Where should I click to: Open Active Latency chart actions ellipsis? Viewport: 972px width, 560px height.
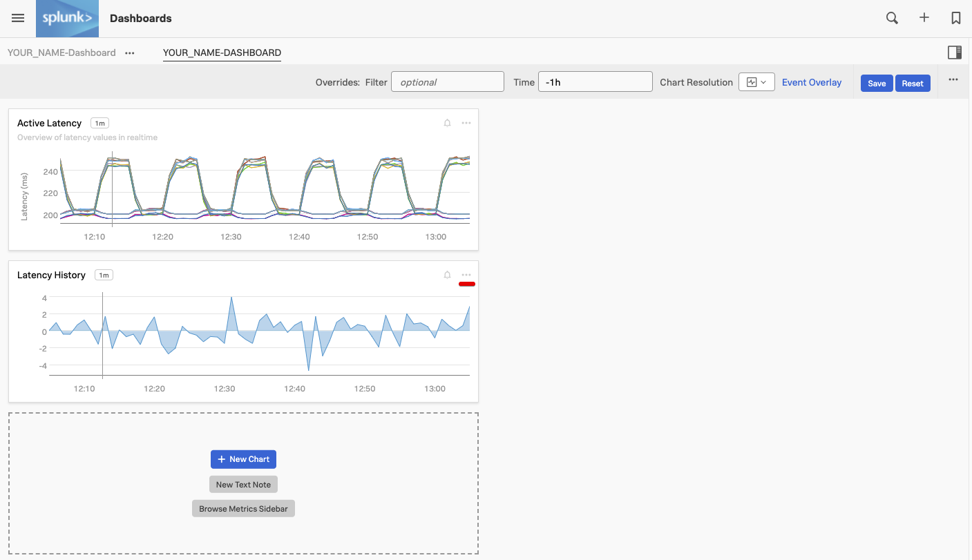point(466,123)
